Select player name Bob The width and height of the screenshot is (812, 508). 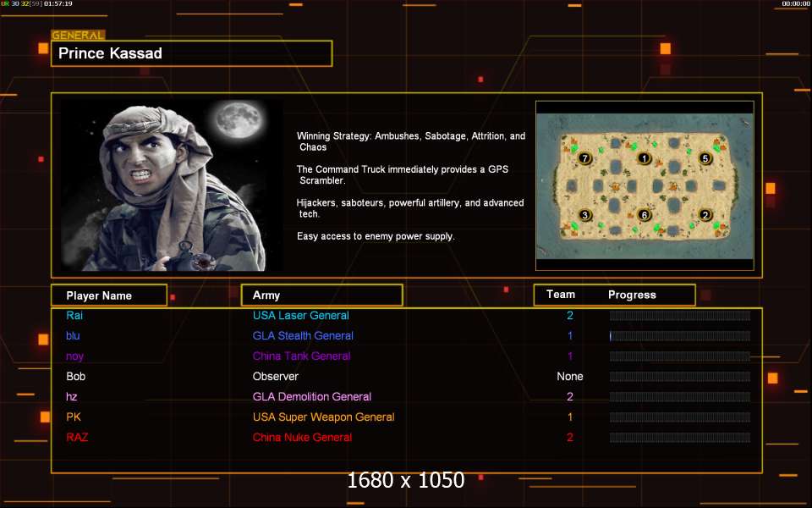click(x=75, y=376)
